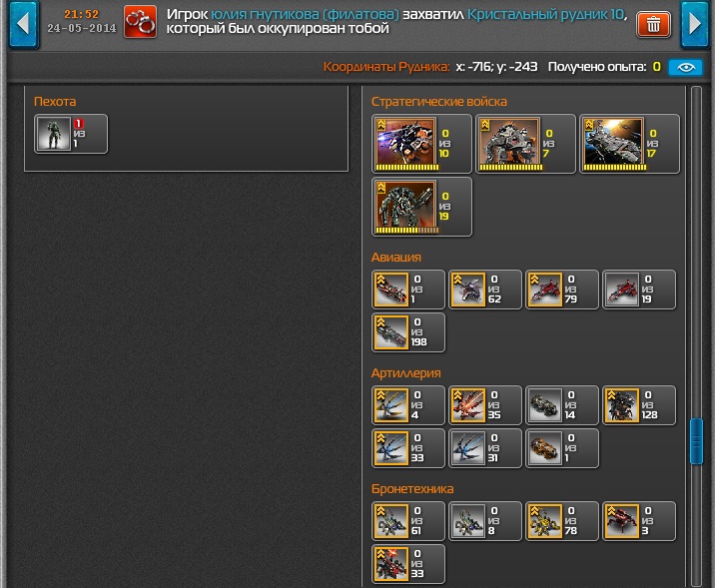Viewport: 715px width, 588px height.
Task: Click the Стратегические войска heading
Action: 438,102
